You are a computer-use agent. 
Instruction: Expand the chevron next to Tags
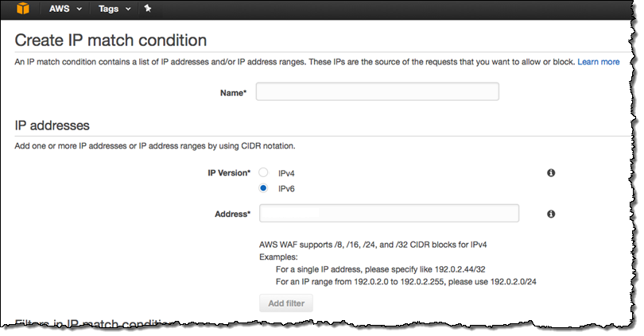tap(128, 9)
